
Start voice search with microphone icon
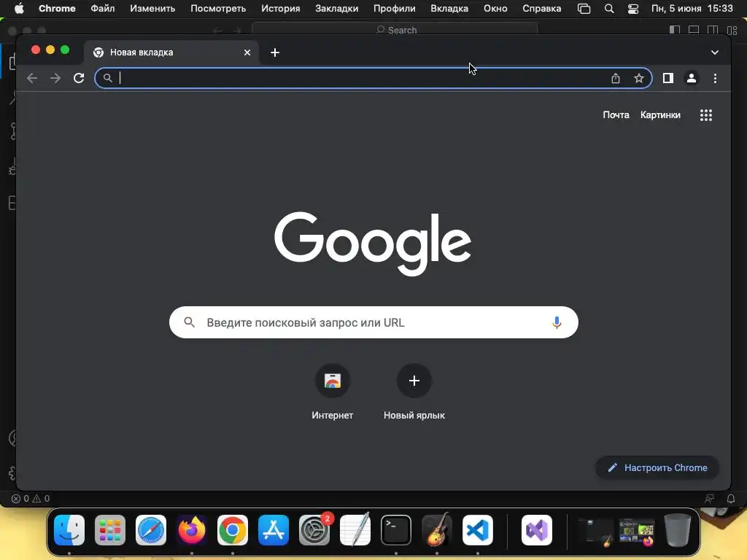point(557,322)
